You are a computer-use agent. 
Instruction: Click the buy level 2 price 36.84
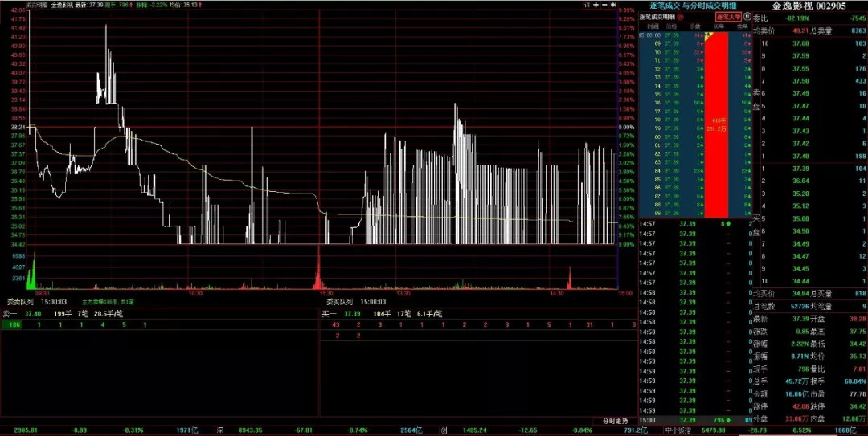coord(801,181)
